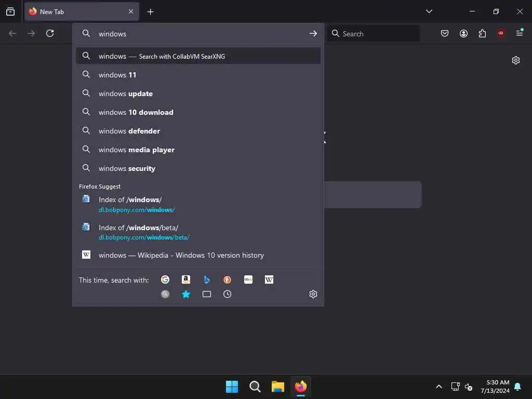Go forward to the next page
This screenshot has height=399, width=532.
[31, 33]
